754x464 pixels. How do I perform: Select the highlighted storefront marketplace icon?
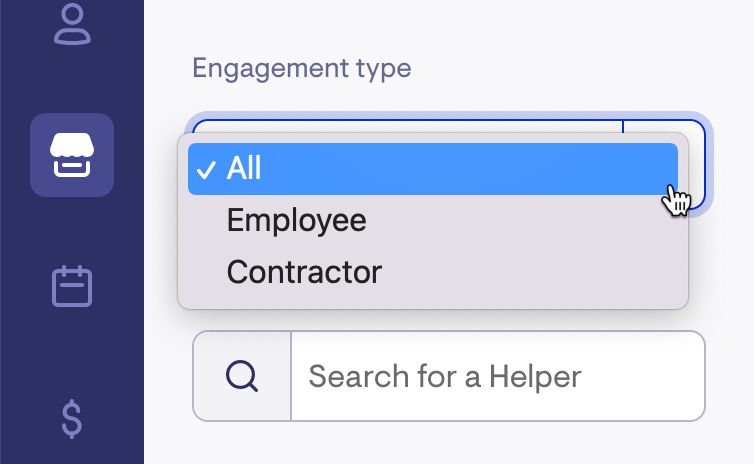click(x=72, y=155)
